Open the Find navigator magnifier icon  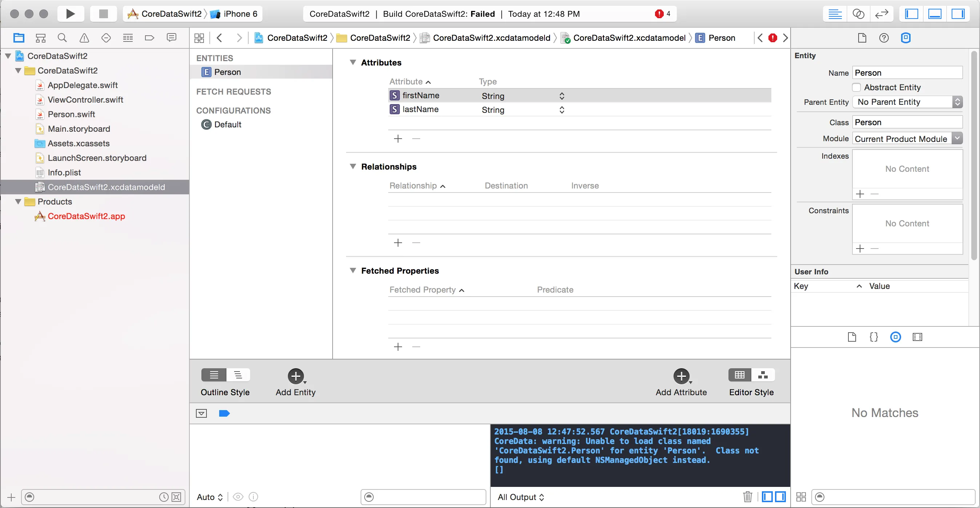pos(62,38)
